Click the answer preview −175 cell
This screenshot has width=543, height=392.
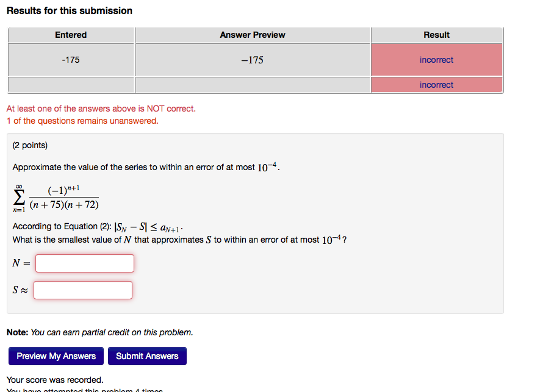[252, 59]
